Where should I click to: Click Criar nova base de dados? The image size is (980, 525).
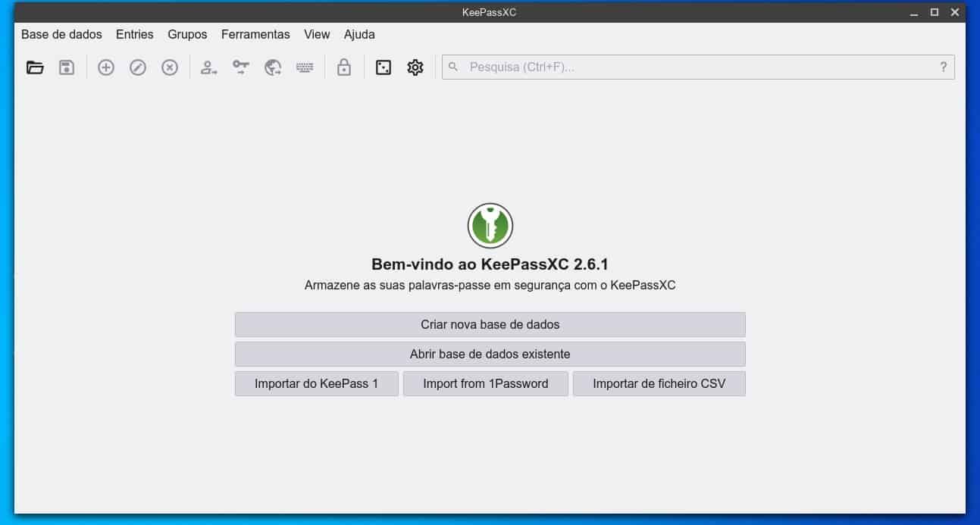tap(490, 324)
